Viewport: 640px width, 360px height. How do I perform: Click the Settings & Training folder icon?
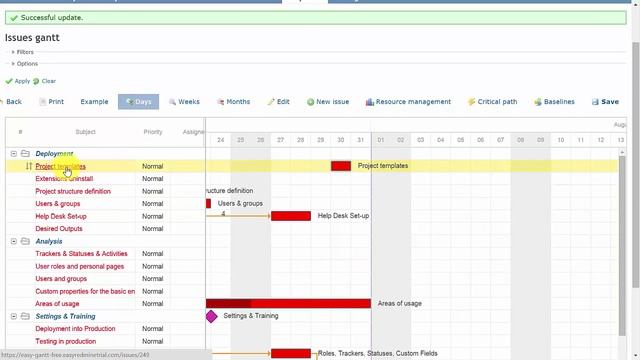coord(25,316)
